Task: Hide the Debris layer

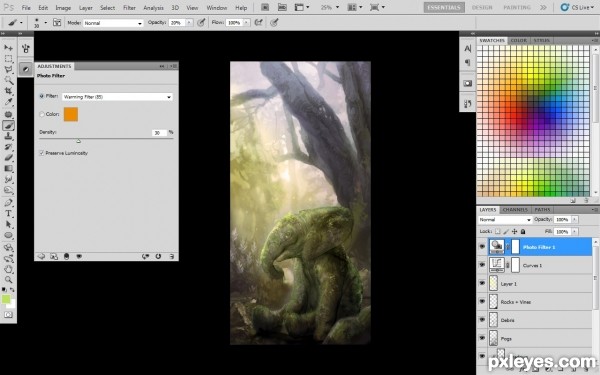Action: pos(482,320)
